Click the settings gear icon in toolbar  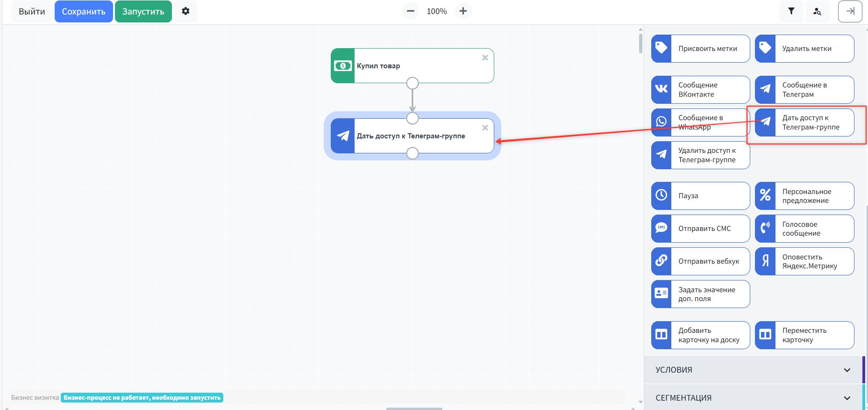tap(185, 11)
